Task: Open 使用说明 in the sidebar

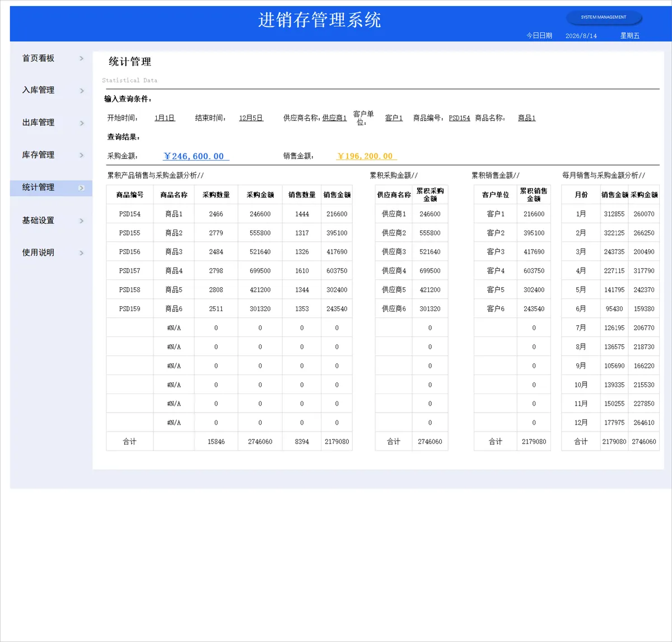Action: point(38,252)
